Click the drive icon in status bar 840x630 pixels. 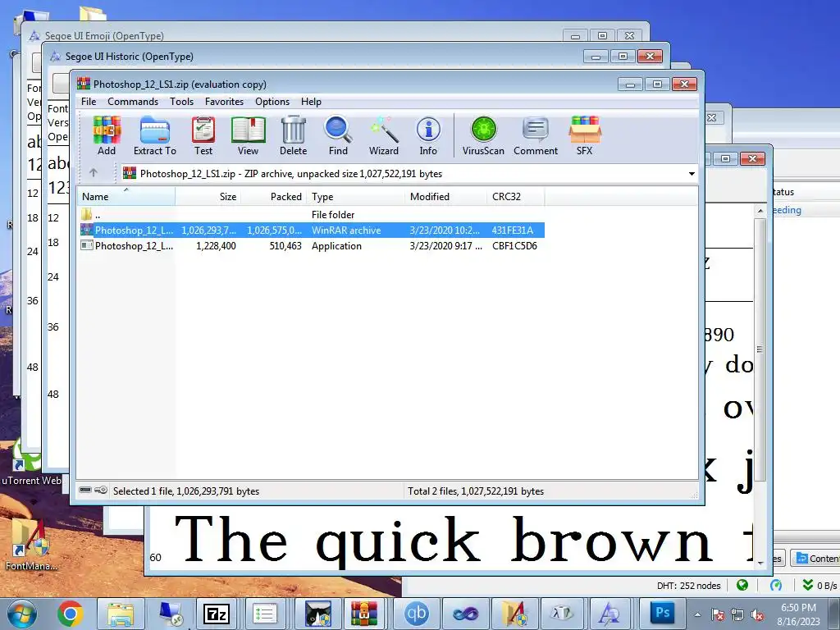85,490
